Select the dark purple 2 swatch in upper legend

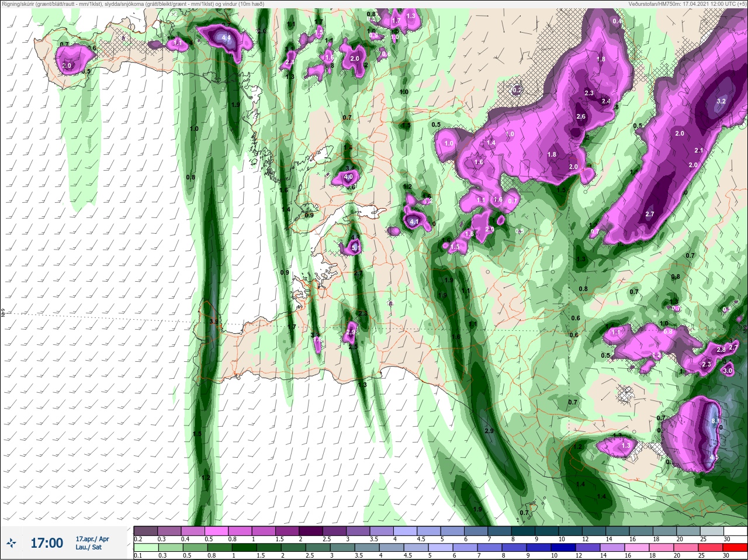coord(311,531)
